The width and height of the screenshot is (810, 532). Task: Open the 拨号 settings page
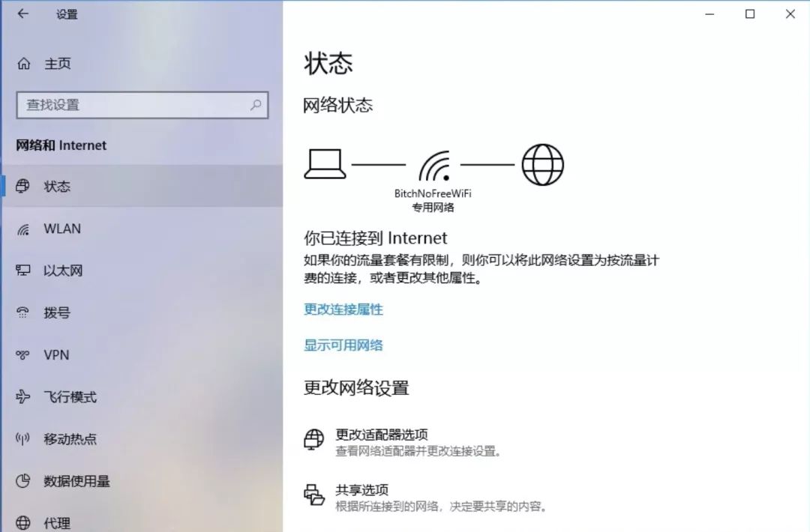coord(142,312)
